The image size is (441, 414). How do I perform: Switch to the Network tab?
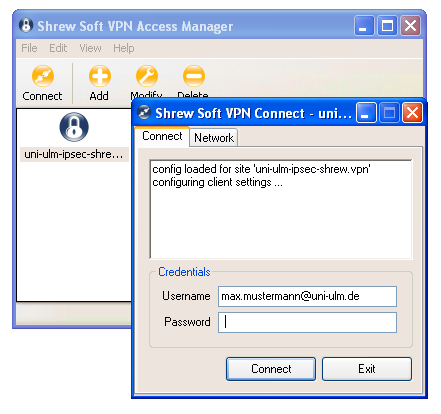(x=214, y=138)
